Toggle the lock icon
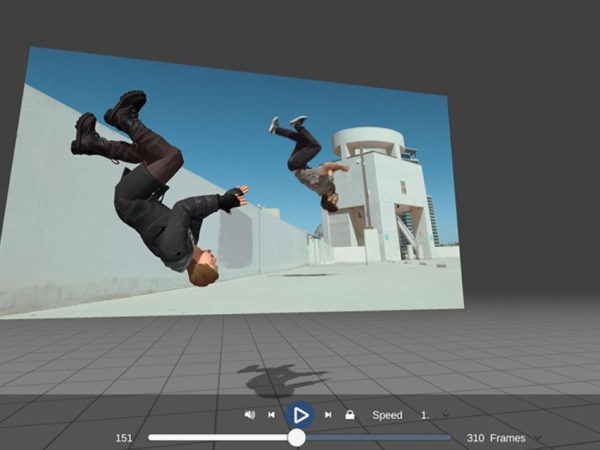Screen dimensions: 600x450 tap(350, 415)
